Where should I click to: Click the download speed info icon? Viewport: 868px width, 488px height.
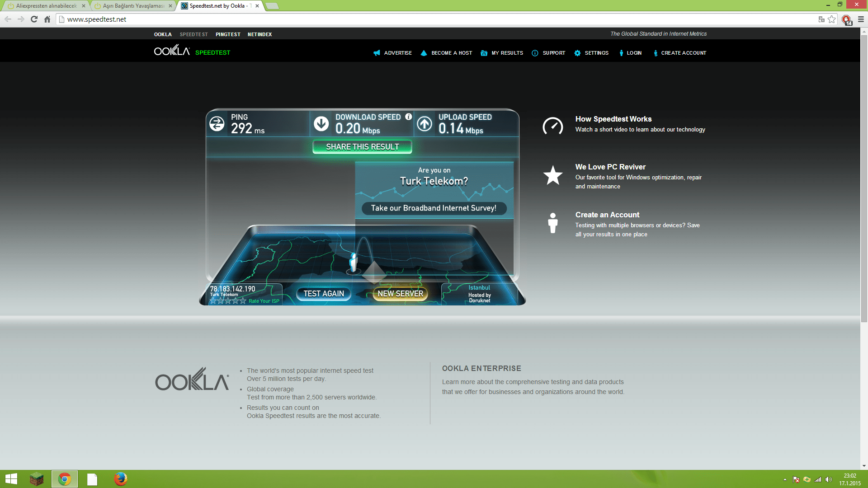408,117
